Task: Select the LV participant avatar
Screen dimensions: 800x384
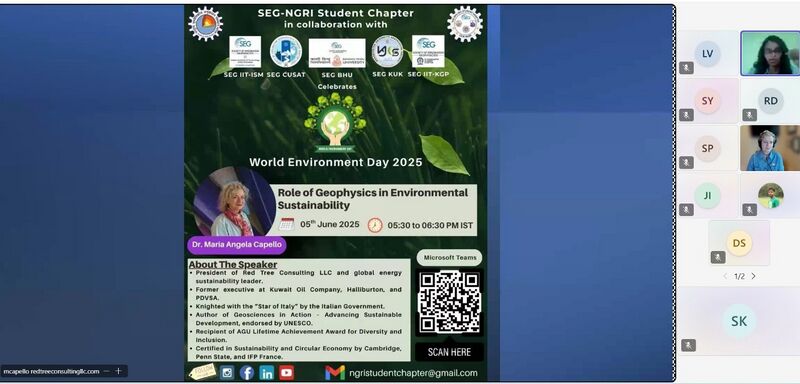Action: (x=707, y=54)
